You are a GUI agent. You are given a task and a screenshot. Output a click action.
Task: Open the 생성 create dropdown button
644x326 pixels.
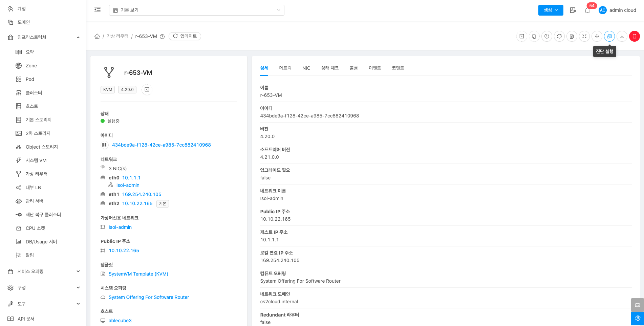pos(551,10)
